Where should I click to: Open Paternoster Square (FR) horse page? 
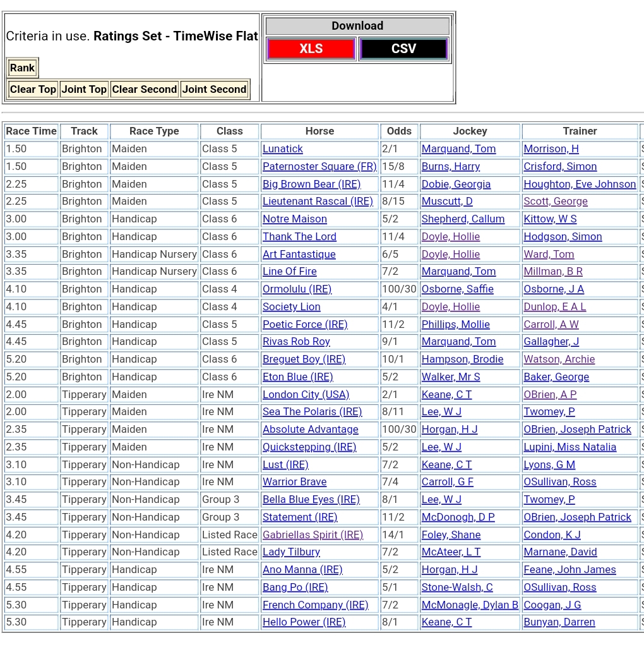pos(319,167)
